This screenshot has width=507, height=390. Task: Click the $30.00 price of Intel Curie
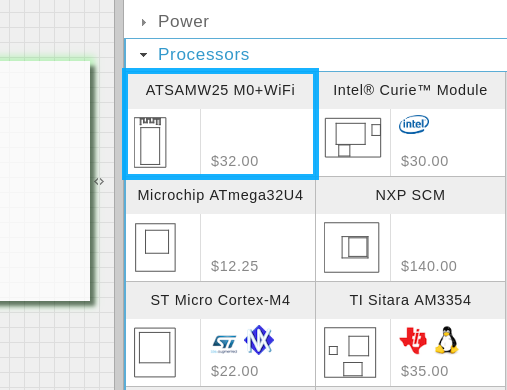point(425,161)
